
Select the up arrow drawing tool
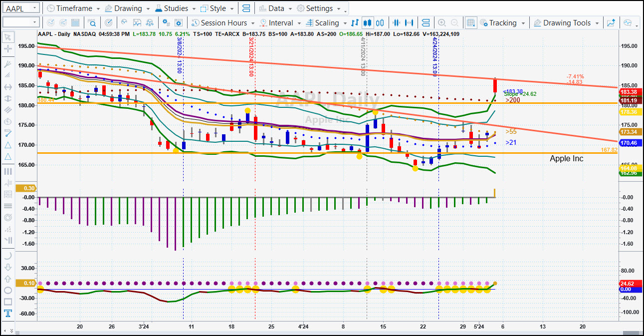[8, 279]
